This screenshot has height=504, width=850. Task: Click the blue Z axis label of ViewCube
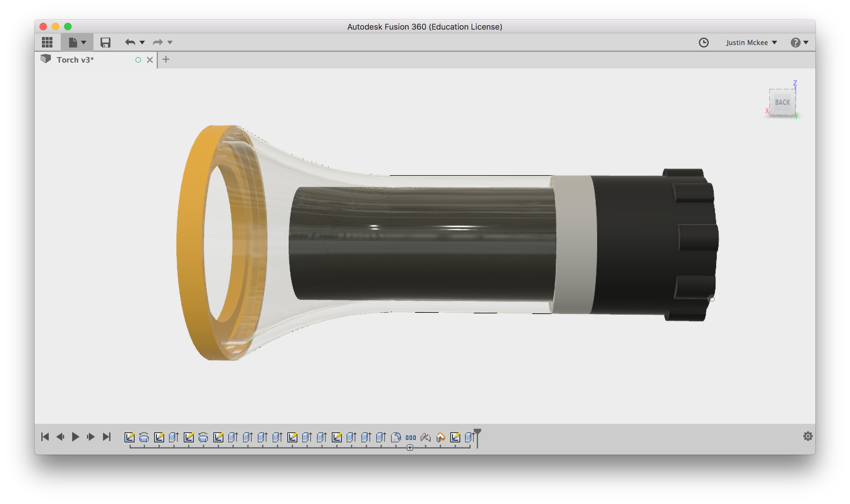click(x=795, y=83)
